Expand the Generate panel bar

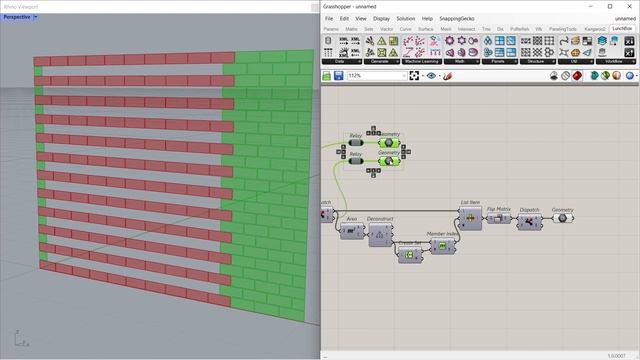coord(381,62)
